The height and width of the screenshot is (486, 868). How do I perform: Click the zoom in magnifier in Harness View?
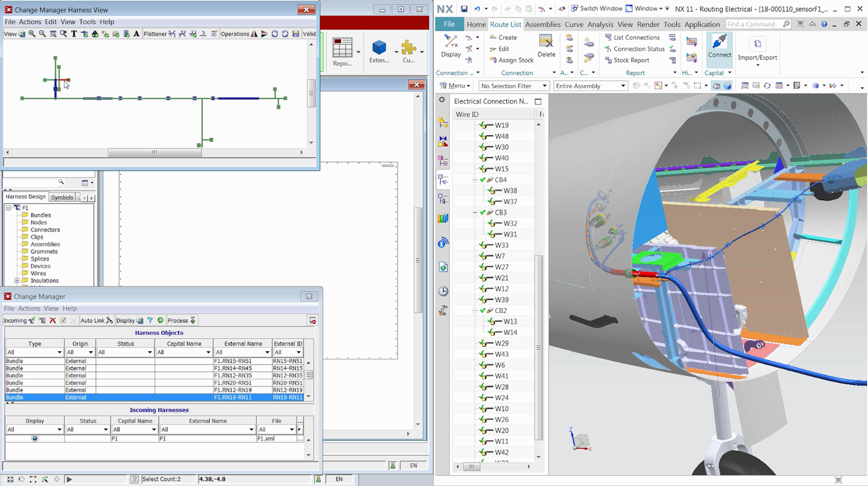pos(32,34)
